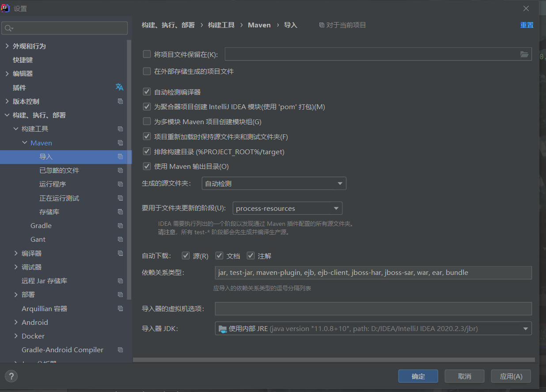Collapse the 构建工具 tree node
The height and width of the screenshot is (392, 546).
pyautogui.click(x=16, y=129)
